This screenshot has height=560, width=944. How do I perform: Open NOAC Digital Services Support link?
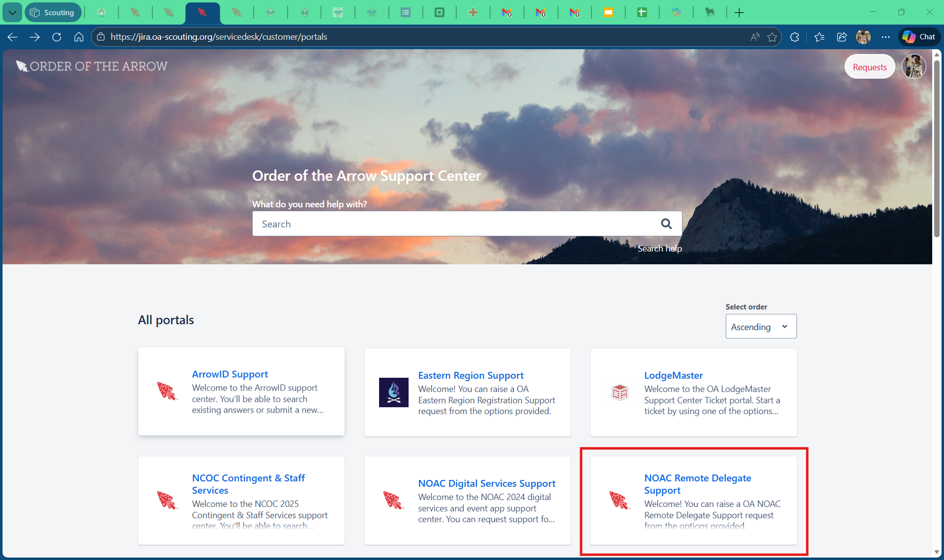pyautogui.click(x=486, y=483)
